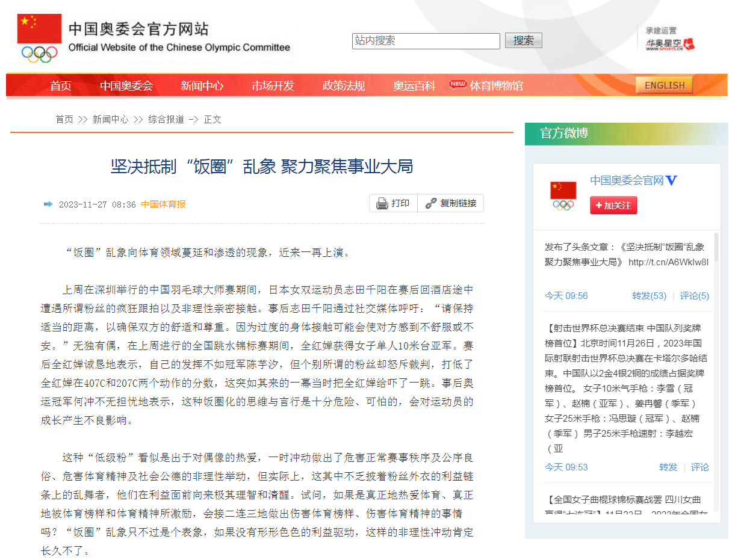Open the 中国奥委会 navigation menu item
The height and width of the screenshot is (560, 729).
(126, 85)
